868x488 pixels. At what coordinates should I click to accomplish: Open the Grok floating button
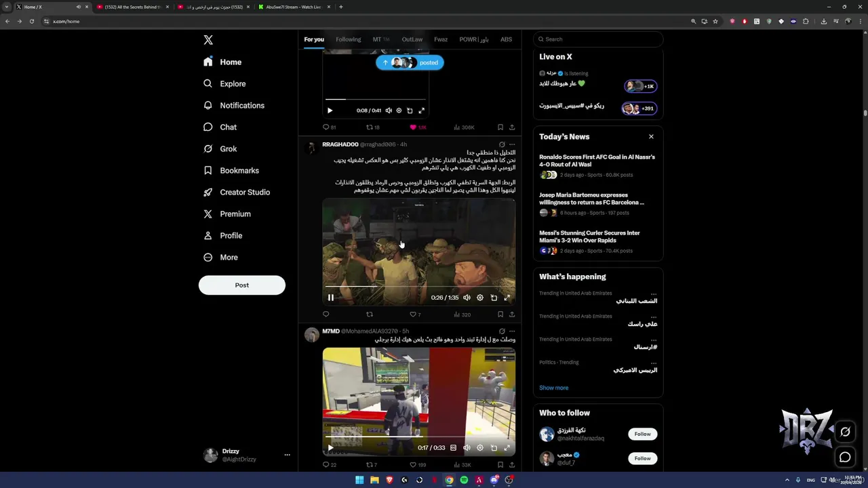pyautogui.click(x=845, y=432)
